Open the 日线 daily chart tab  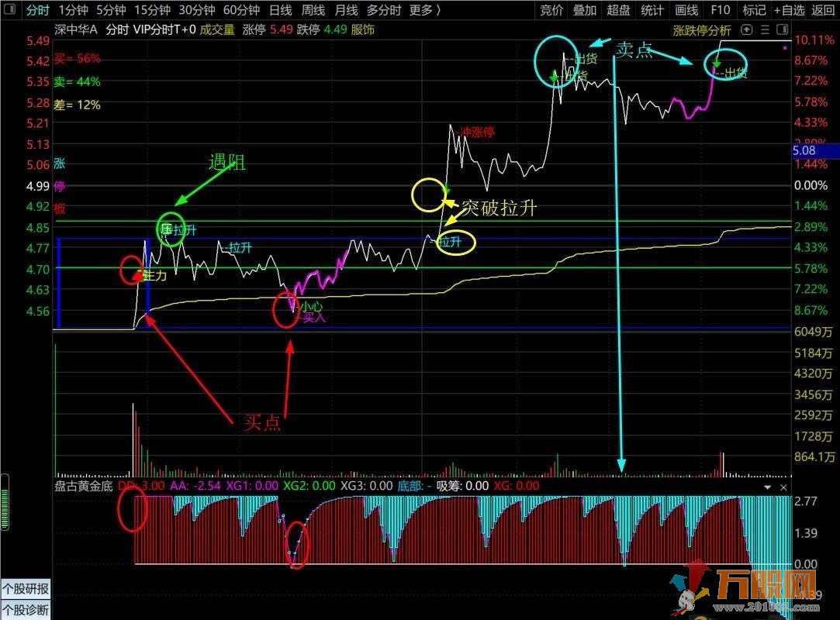[280, 9]
